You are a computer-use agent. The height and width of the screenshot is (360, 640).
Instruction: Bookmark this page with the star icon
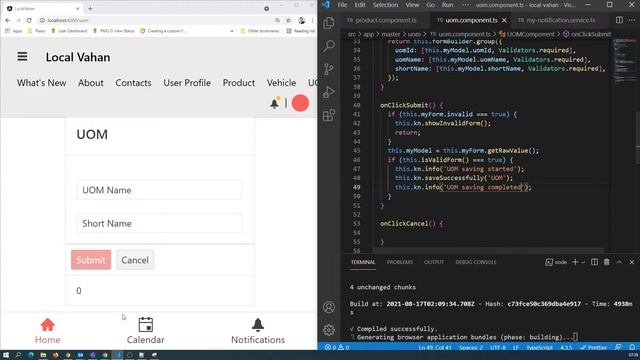(289, 20)
